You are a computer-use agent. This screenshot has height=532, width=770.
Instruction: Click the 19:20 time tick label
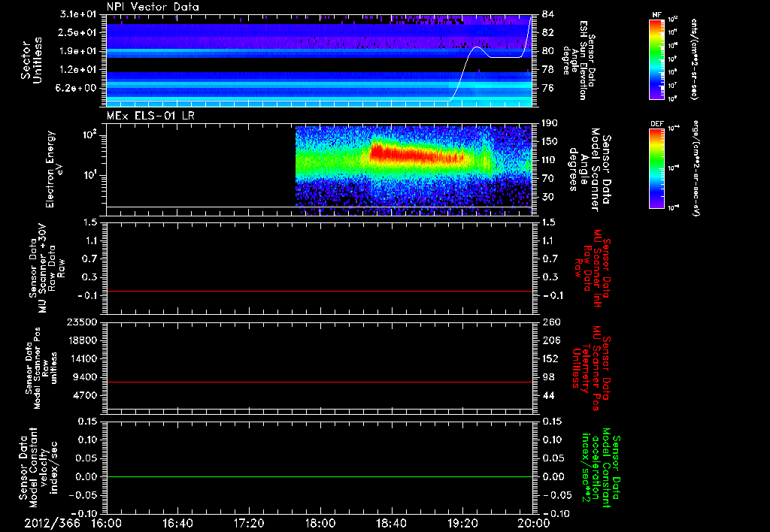coord(462,523)
